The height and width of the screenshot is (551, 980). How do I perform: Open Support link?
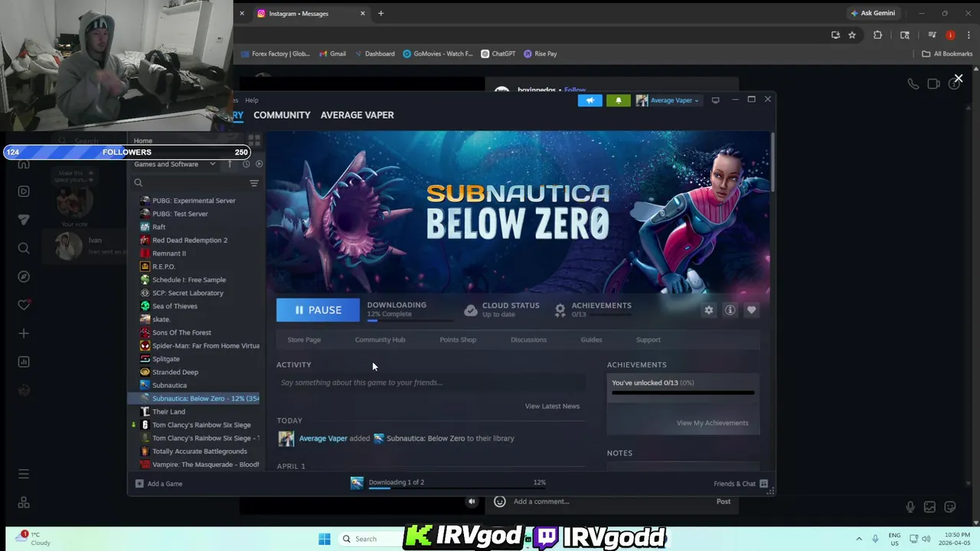[x=648, y=340]
